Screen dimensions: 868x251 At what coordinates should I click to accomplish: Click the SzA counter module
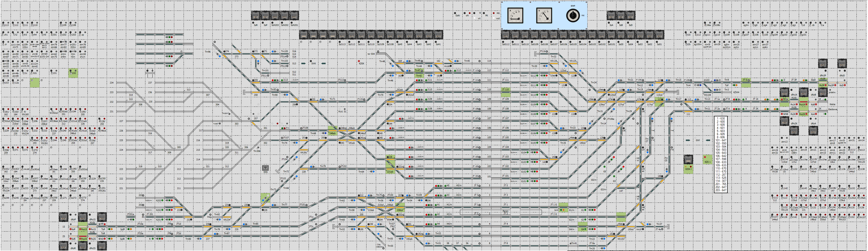(x=611, y=15)
